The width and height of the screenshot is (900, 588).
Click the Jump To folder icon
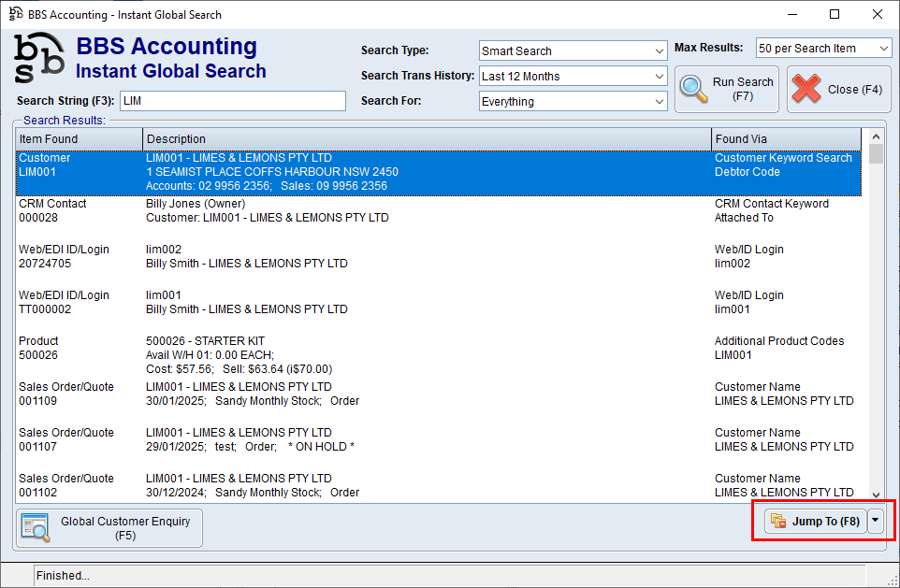pyautogui.click(x=777, y=522)
